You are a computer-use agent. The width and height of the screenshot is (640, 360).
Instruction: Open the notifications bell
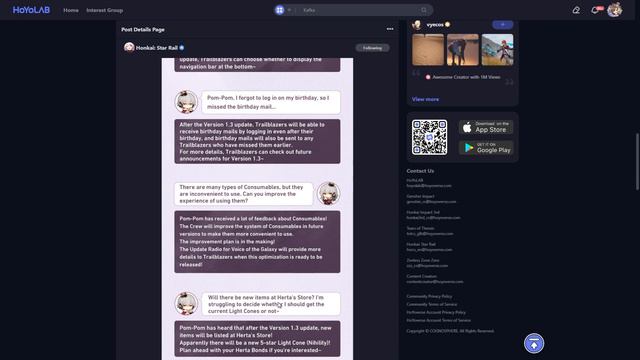pos(595,10)
